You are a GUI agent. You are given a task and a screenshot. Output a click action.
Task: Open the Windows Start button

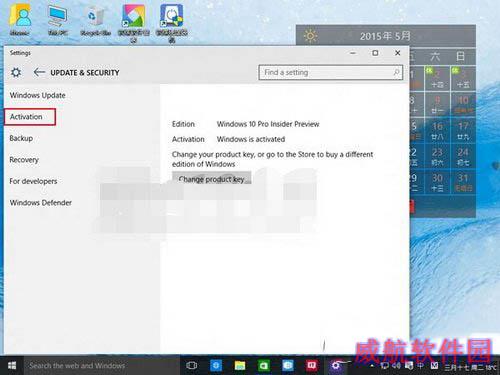[12, 365]
